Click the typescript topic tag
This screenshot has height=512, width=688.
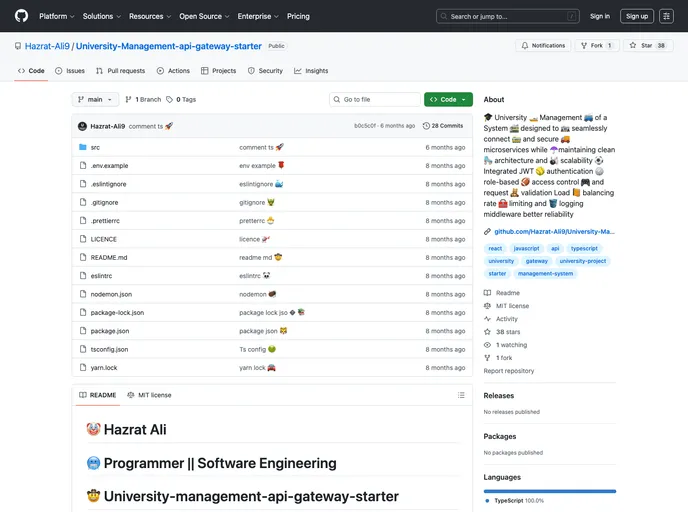pos(584,248)
